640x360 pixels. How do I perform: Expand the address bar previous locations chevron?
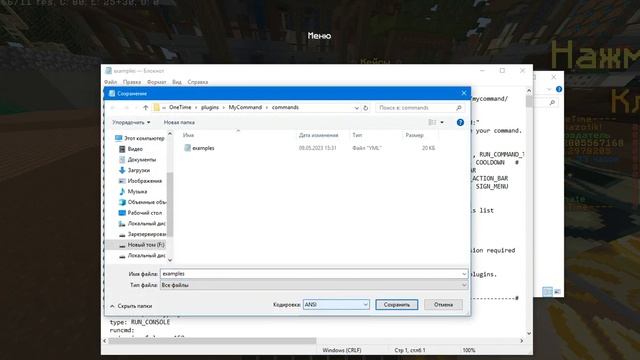(x=356, y=108)
